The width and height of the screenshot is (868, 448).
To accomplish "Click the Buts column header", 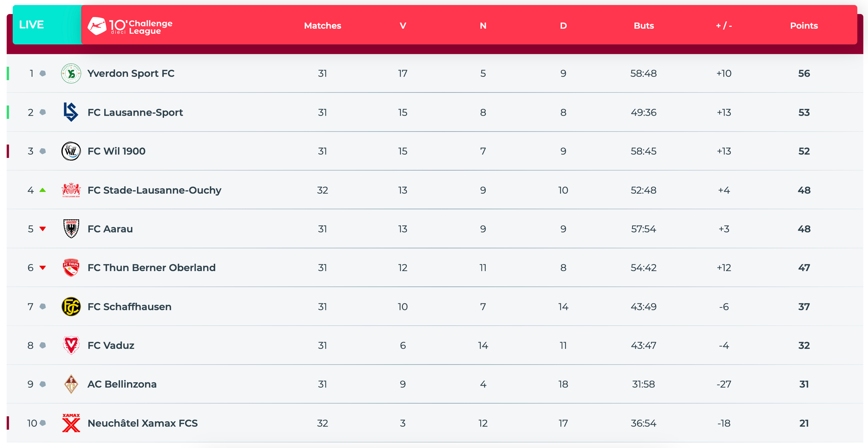I will pos(643,25).
